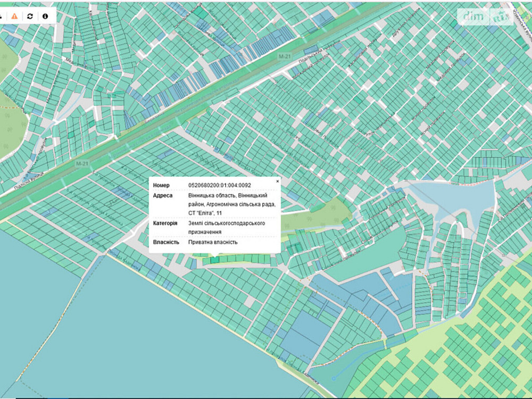Click the M-21 road label on left side
This screenshot has width=532, height=399.
point(81,163)
